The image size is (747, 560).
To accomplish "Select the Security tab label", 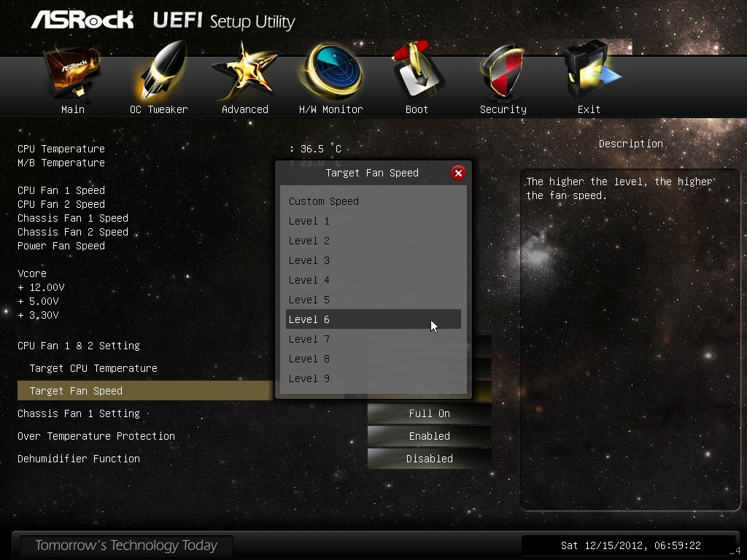I will [503, 109].
